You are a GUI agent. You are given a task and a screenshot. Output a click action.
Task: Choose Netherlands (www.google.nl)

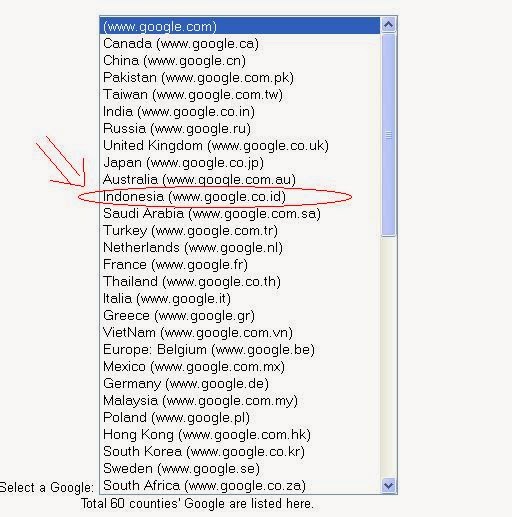[x=240, y=247]
